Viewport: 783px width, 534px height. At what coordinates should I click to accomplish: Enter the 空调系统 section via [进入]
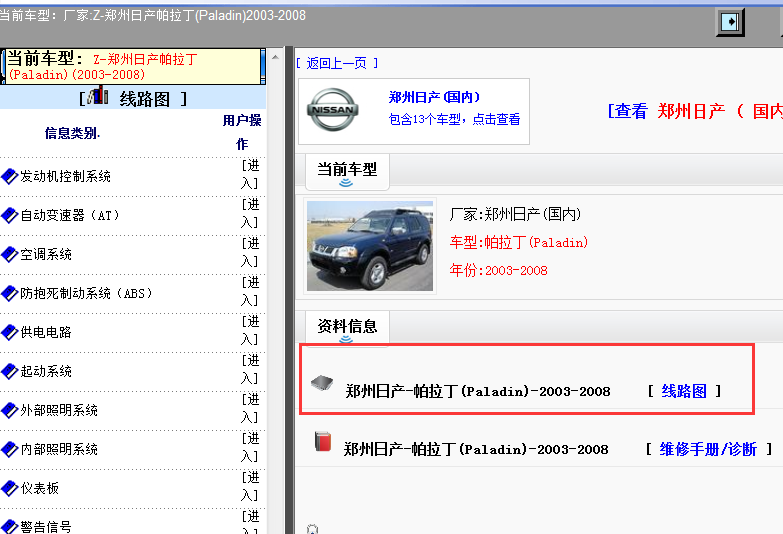tap(250, 252)
